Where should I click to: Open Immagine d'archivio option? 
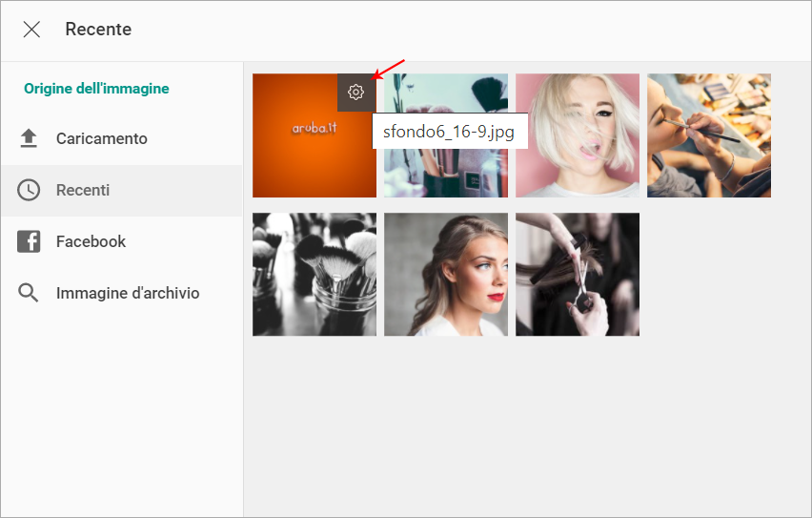[122, 293]
